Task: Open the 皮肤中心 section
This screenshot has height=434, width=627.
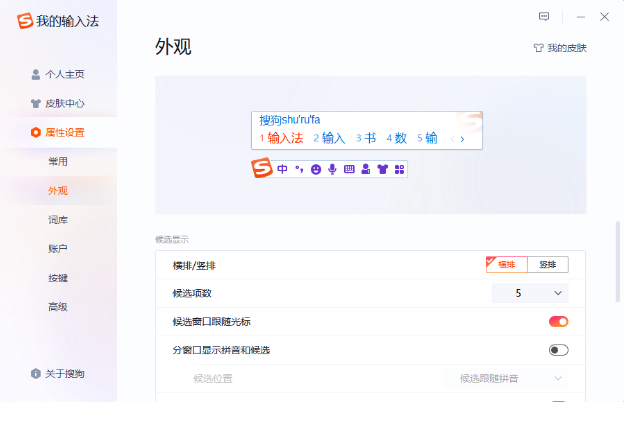Action: pyautogui.click(x=58, y=104)
